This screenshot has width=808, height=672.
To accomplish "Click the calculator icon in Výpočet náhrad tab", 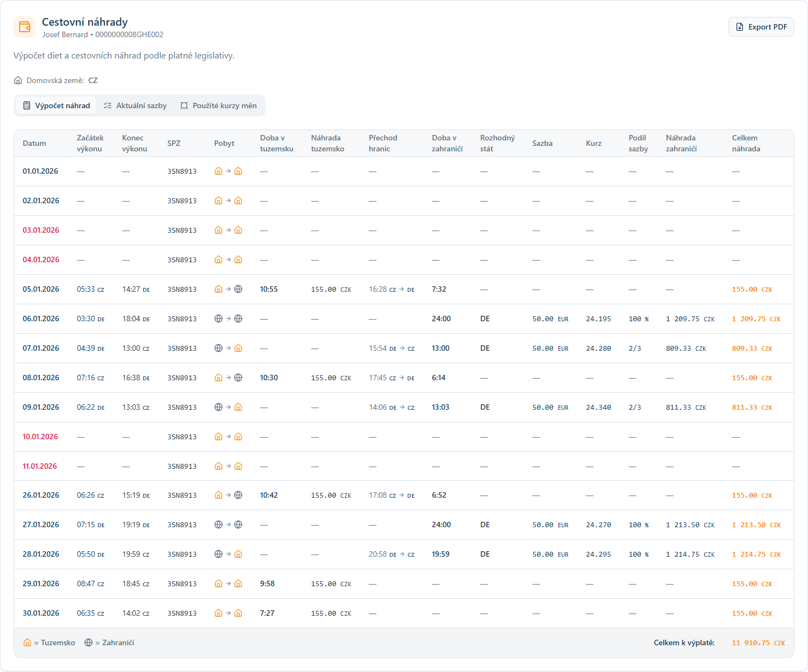I will (27, 105).
